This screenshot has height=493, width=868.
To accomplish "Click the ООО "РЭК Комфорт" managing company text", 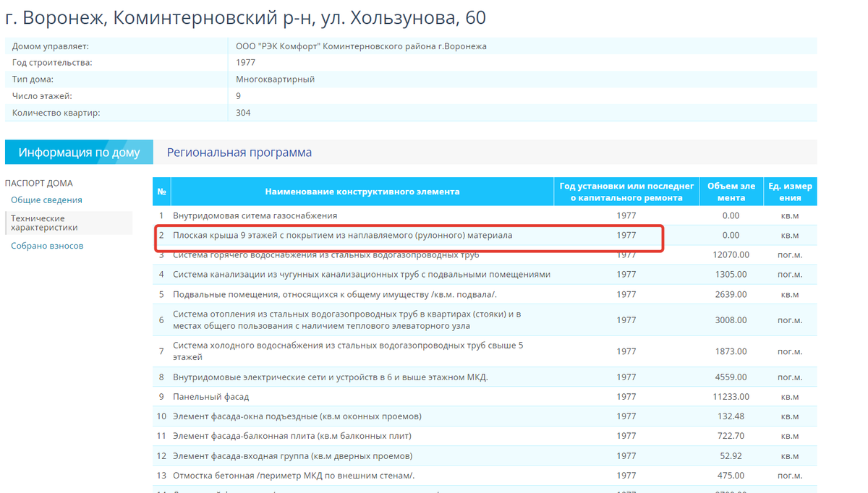I will [361, 46].
